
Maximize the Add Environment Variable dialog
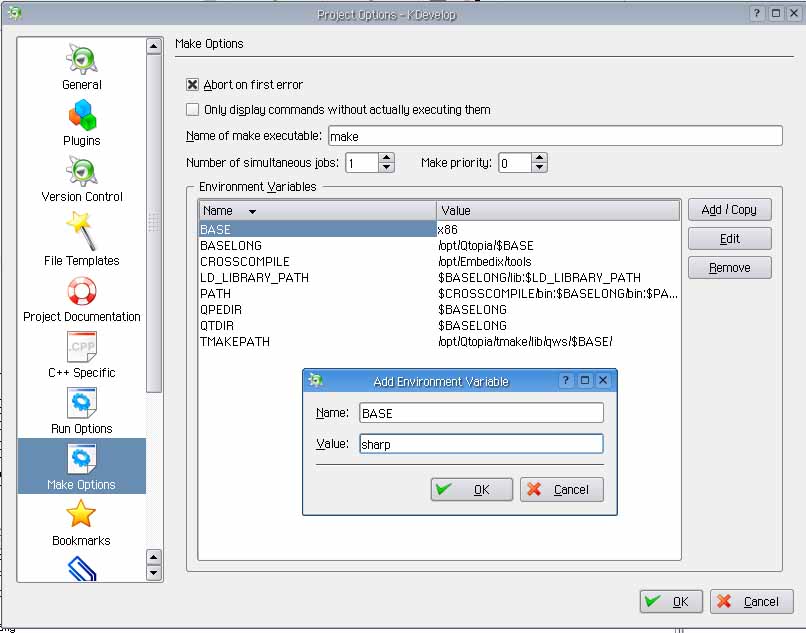[584, 380]
